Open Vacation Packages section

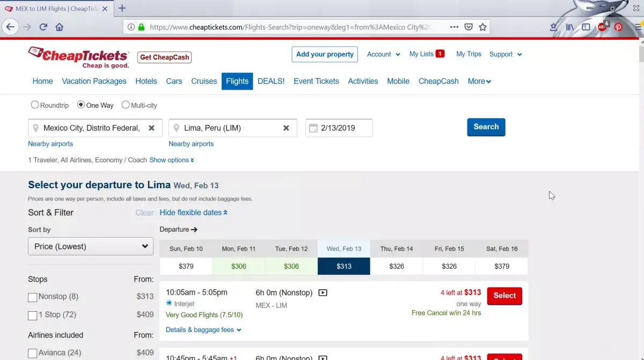pos(94,81)
